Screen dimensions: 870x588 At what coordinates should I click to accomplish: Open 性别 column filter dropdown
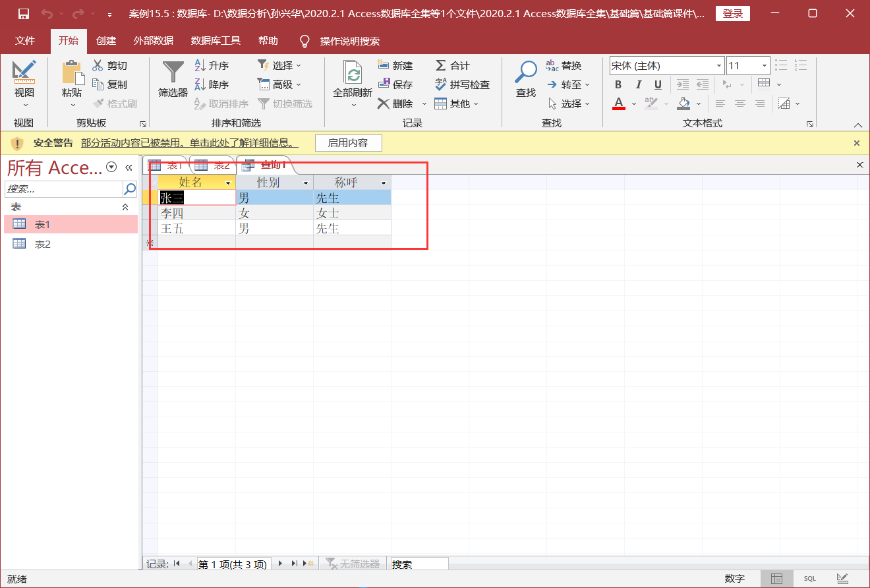coord(306,183)
